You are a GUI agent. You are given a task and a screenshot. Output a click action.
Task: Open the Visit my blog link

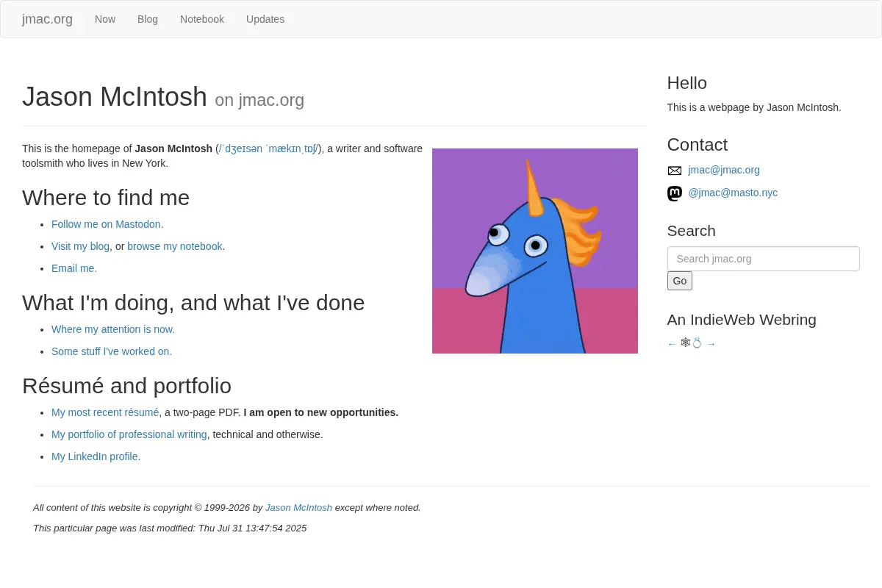tap(80, 246)
